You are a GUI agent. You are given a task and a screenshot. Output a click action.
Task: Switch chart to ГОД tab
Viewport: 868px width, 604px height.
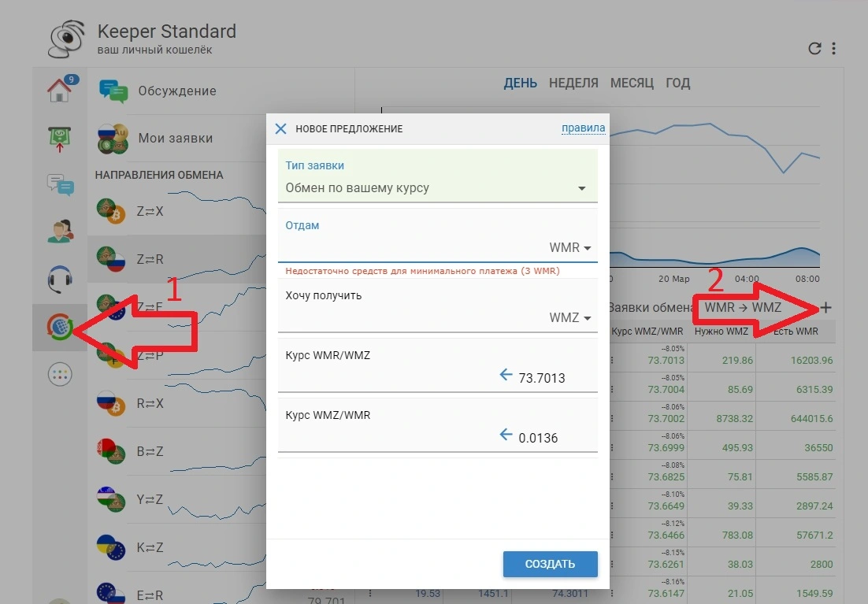[x=677, y=83]
